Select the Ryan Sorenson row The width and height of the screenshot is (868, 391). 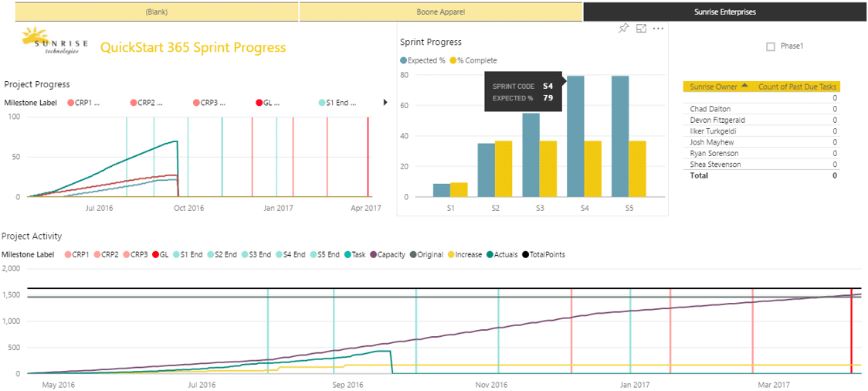761,153
